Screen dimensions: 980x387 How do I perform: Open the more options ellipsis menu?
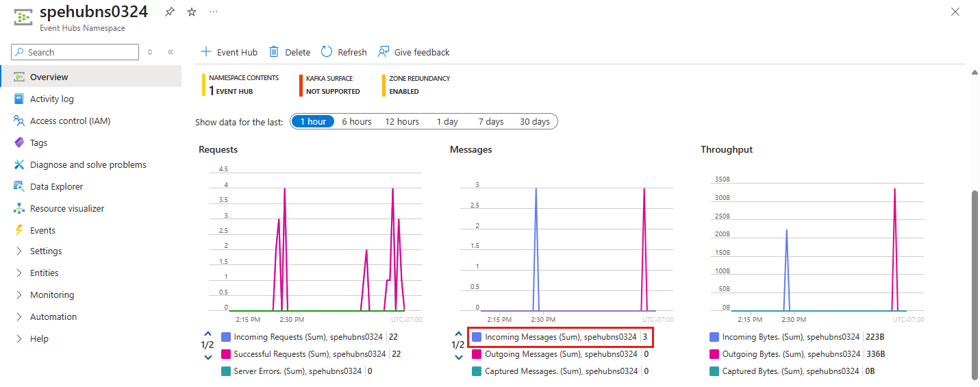[x=214, y=12]
